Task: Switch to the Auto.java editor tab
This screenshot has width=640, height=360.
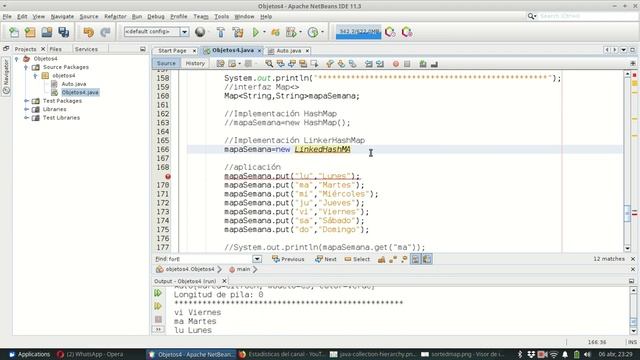Action: [289, 51]
